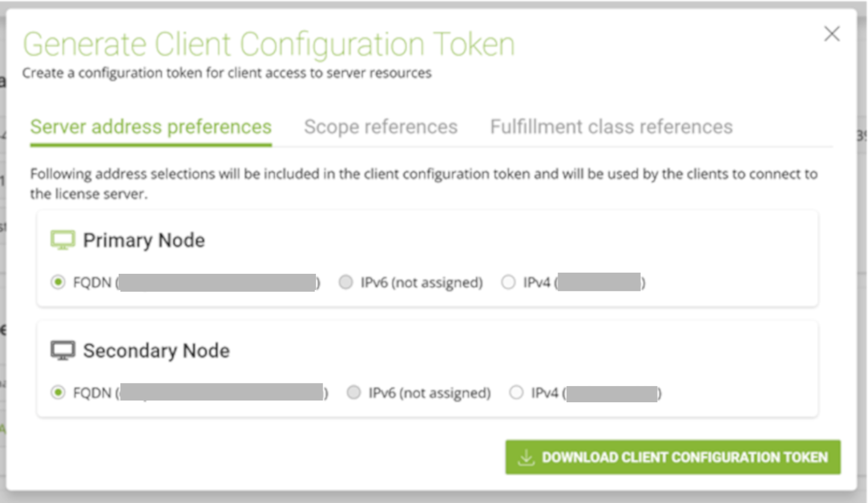Click the Secondary Node heading
This screenshot has height=503, width=868.
(x=156, y=350)
